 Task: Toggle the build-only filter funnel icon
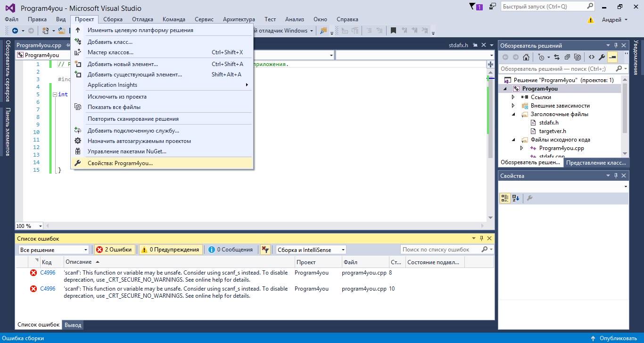[x=265, y=250]
